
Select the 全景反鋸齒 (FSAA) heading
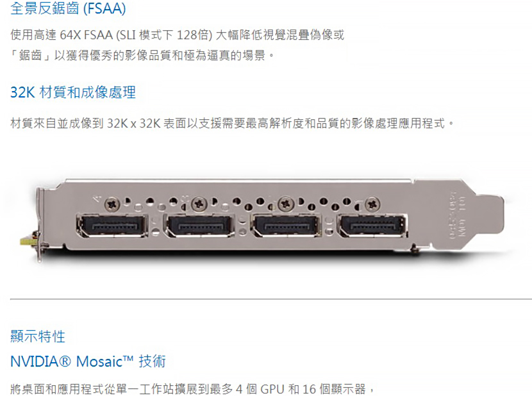coord(68,8)
